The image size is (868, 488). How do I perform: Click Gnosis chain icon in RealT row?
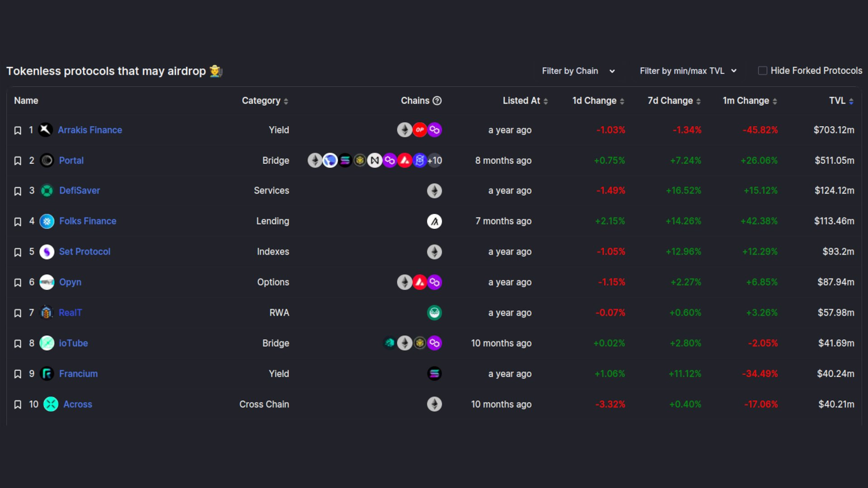tap(434, 313)
